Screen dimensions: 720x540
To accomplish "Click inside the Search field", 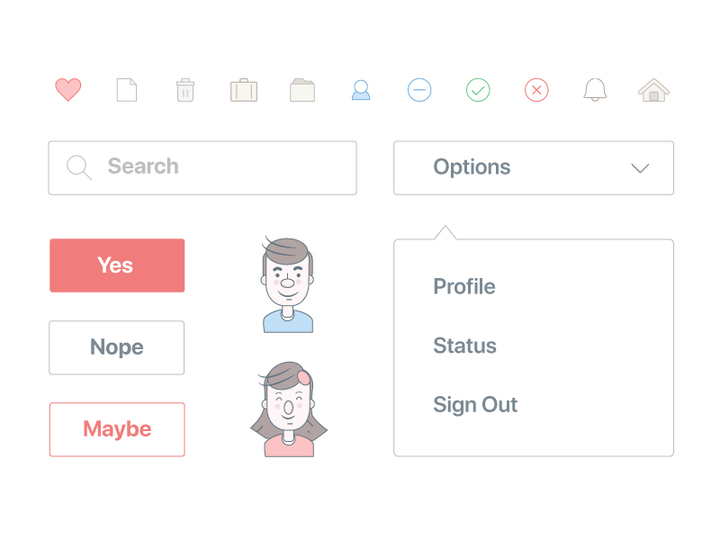I will click(220, 167).
